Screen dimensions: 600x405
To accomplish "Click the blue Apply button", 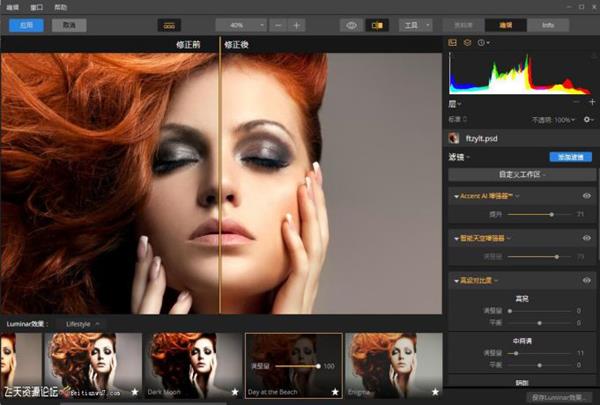I will click(25, 24).
